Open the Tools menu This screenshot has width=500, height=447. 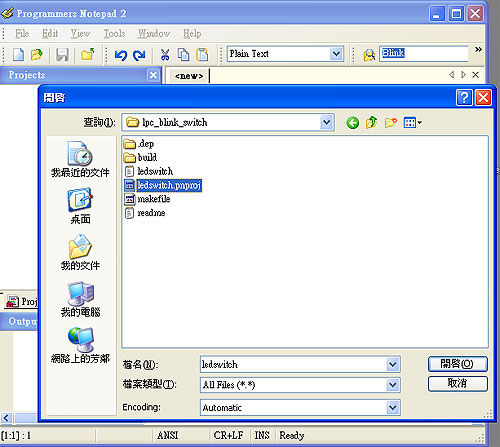114,33
